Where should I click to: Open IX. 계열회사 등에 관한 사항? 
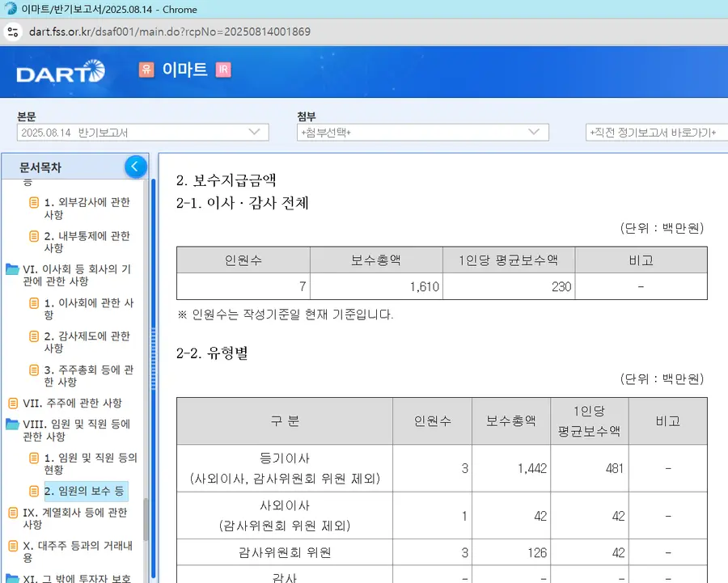click(73, 518)
